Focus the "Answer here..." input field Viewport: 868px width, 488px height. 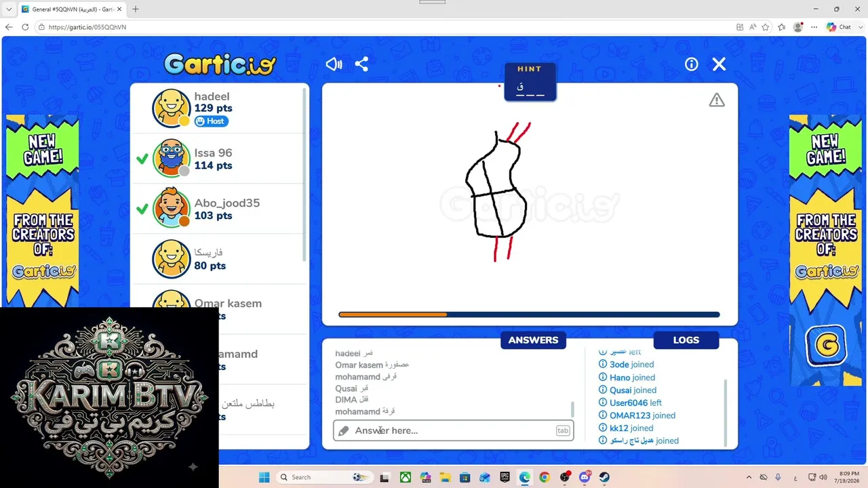(x=453, y=430)
